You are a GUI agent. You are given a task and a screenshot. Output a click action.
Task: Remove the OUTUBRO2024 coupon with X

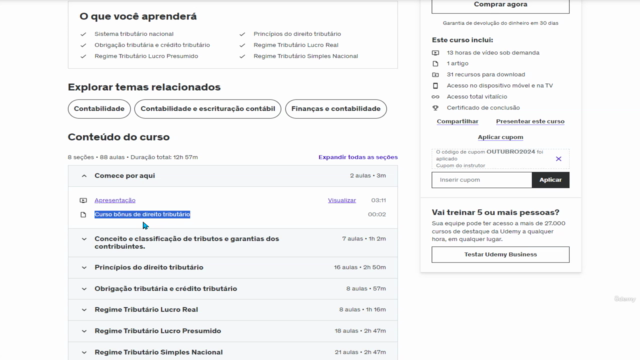pos(558,159)
